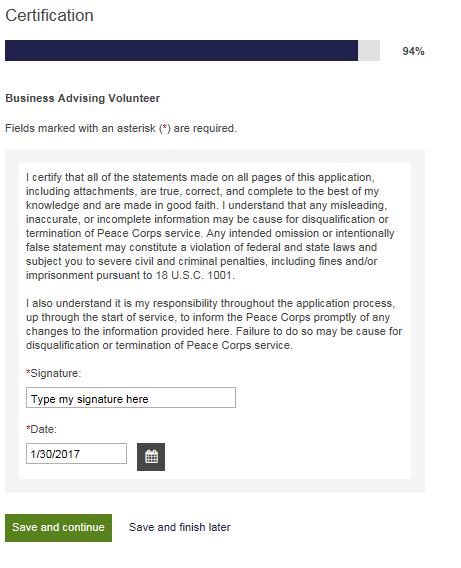Viewport: 461px width, 568px height.
Task: Click the 'I also understand' paragraph
Action: tap(214, 324)
